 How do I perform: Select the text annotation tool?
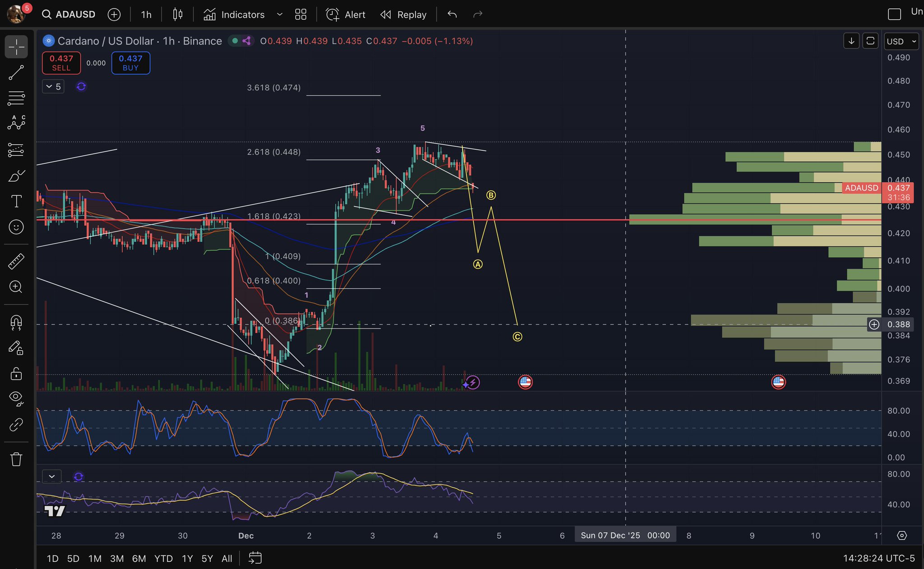point(16,201)
